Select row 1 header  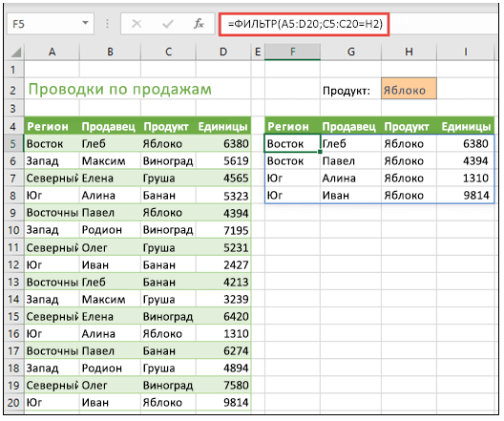(x=13, y=70)
